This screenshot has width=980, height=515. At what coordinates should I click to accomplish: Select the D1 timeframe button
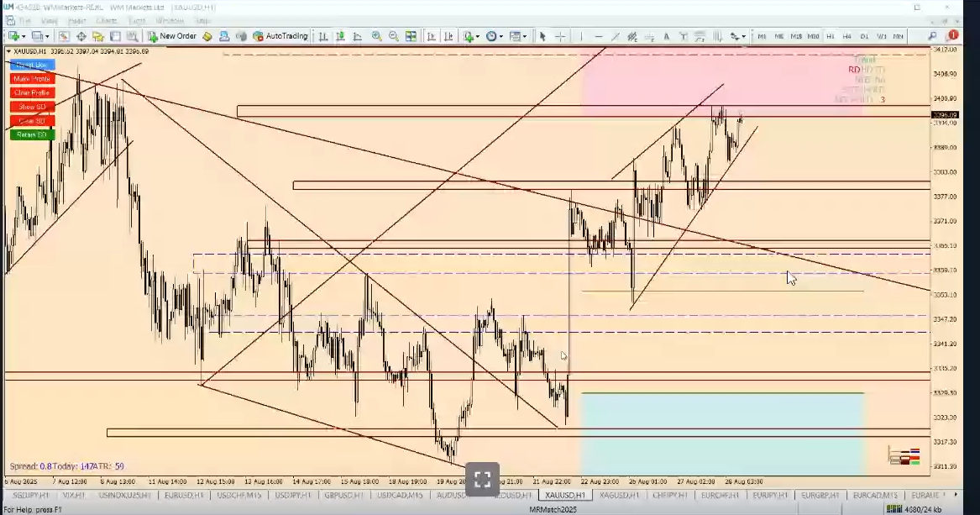coord(864,36)
